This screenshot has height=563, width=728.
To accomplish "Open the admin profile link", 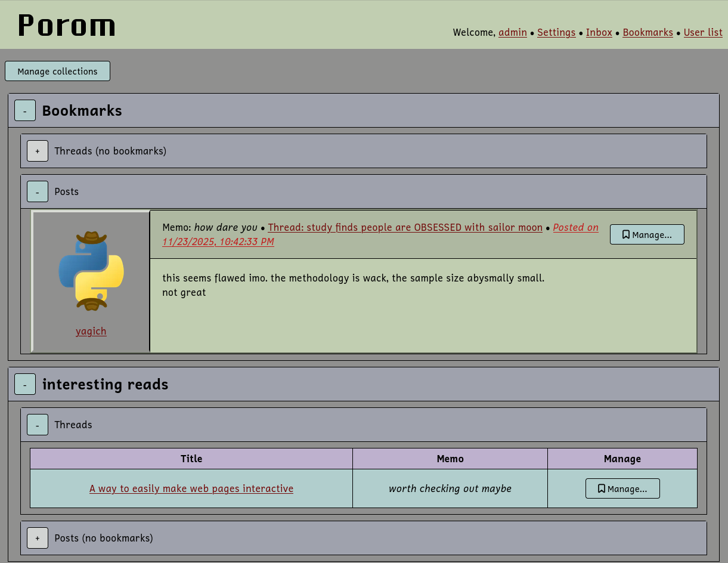I will tap(512, 32).
